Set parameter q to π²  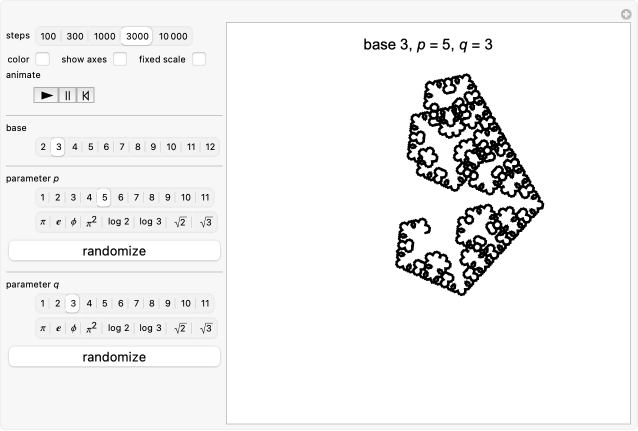(90, 328)
